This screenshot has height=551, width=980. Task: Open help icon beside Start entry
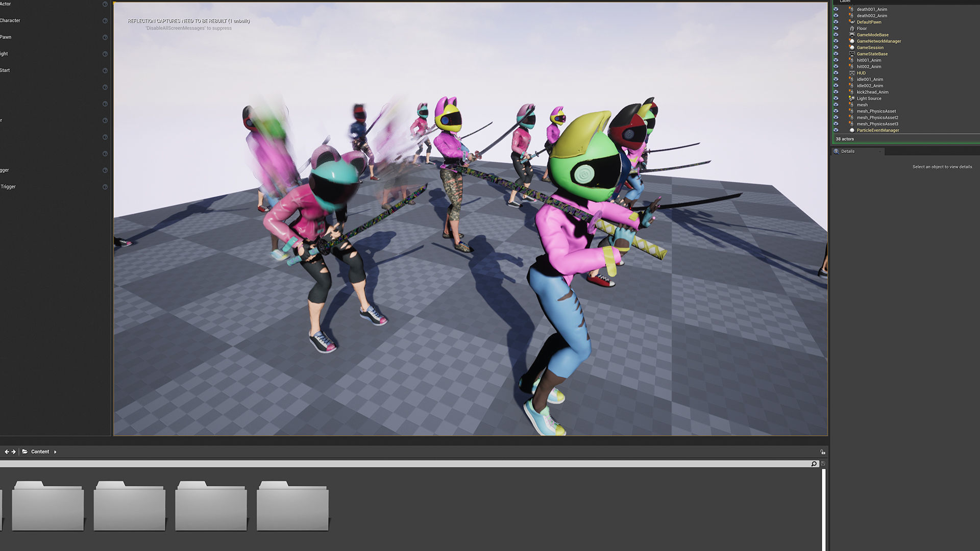[x=105, y=70]
